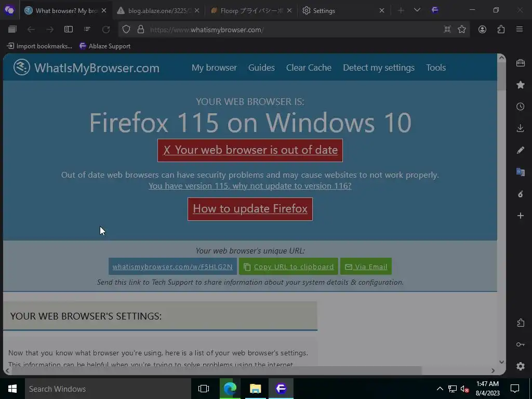Screen dimensions: 532x399
Task: Open the whatismybrowser.com/w/F5HLG2N link
Action: pyautogui.click(x=172, y=267)
